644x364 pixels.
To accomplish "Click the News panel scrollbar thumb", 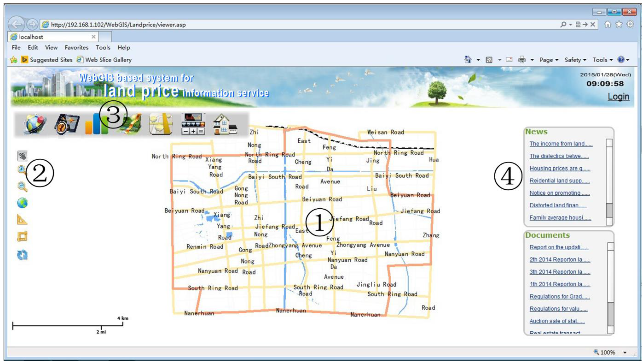I will pyautogui.click(x=609, y=210).
